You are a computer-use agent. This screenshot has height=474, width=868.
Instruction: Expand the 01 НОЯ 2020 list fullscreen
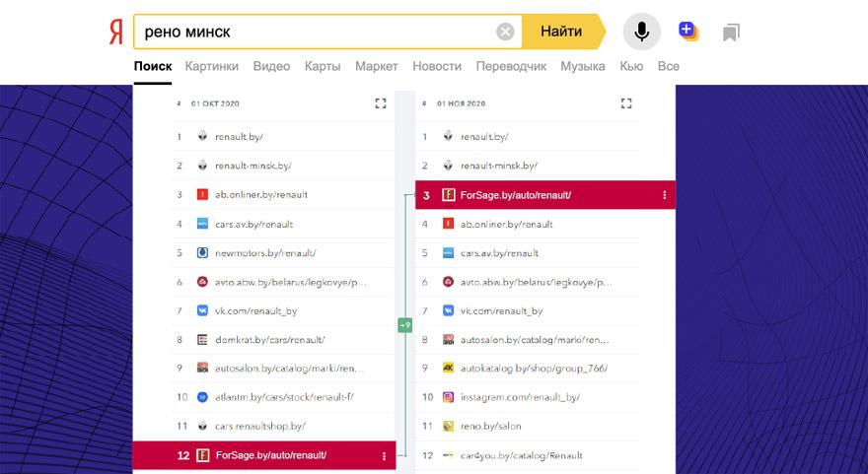click(x=625, y=103)
